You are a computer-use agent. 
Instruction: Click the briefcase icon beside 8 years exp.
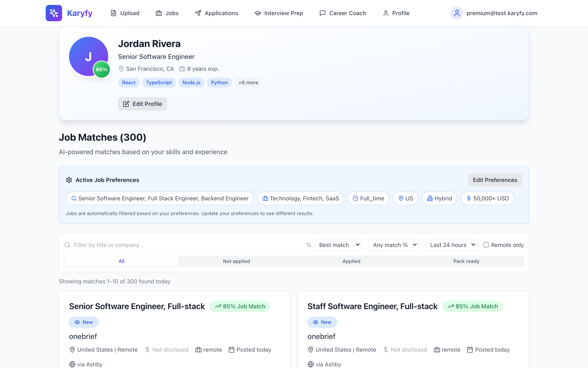pyautogui.click(x=182, y=69)
